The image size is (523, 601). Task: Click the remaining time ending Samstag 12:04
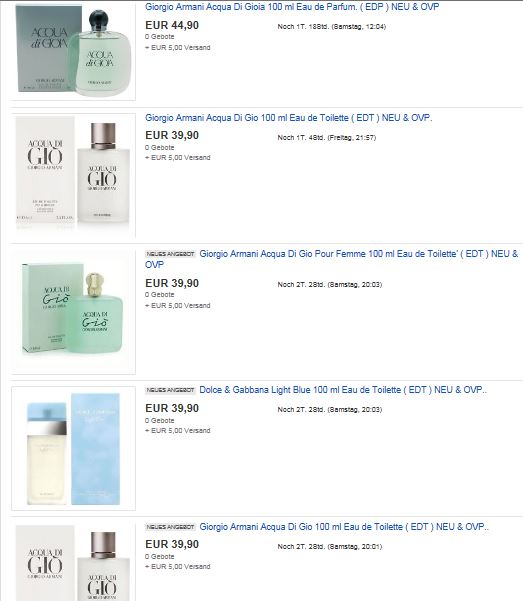(x=332, y=26)
